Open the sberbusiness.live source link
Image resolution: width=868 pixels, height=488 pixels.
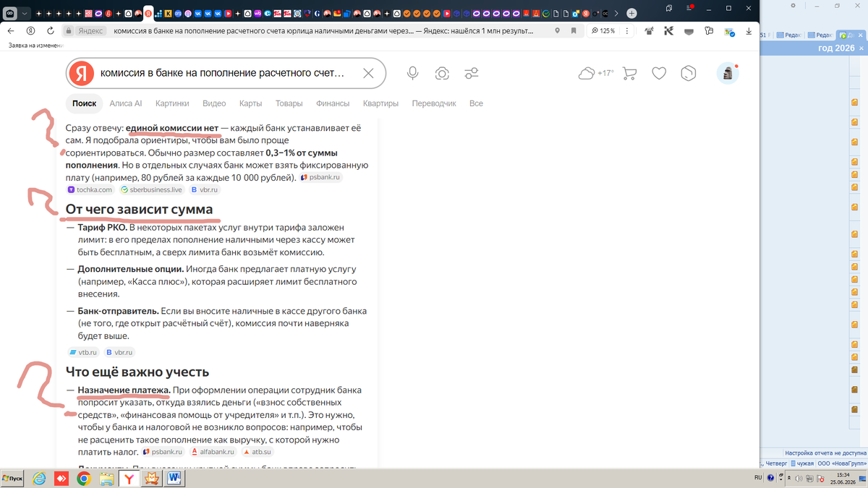coord(152,189)
